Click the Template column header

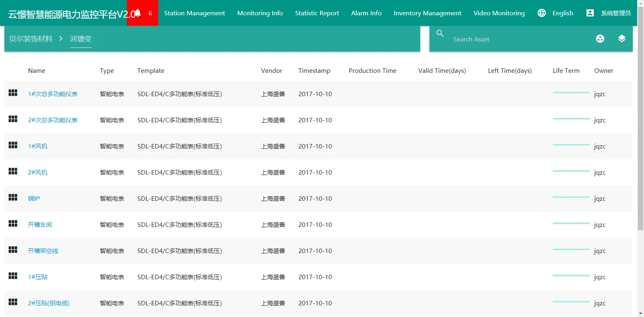point(151,71)
